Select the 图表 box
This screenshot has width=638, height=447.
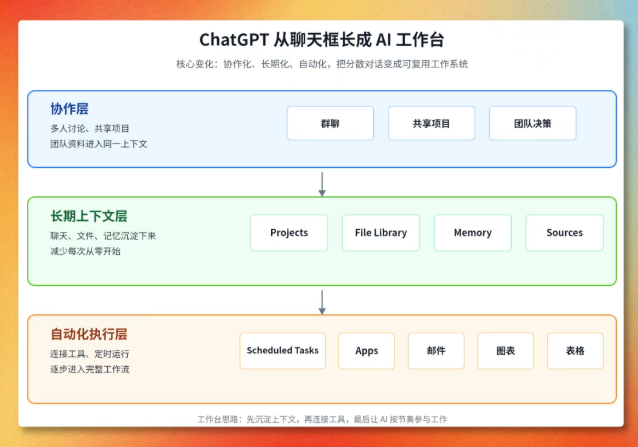pos(506,351)
